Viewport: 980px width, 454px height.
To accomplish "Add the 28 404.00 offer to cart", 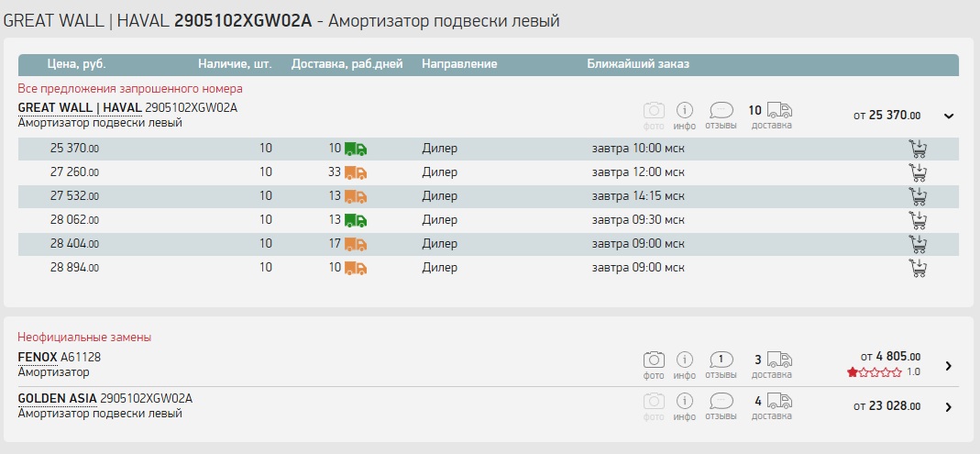I will coord(918,244).
